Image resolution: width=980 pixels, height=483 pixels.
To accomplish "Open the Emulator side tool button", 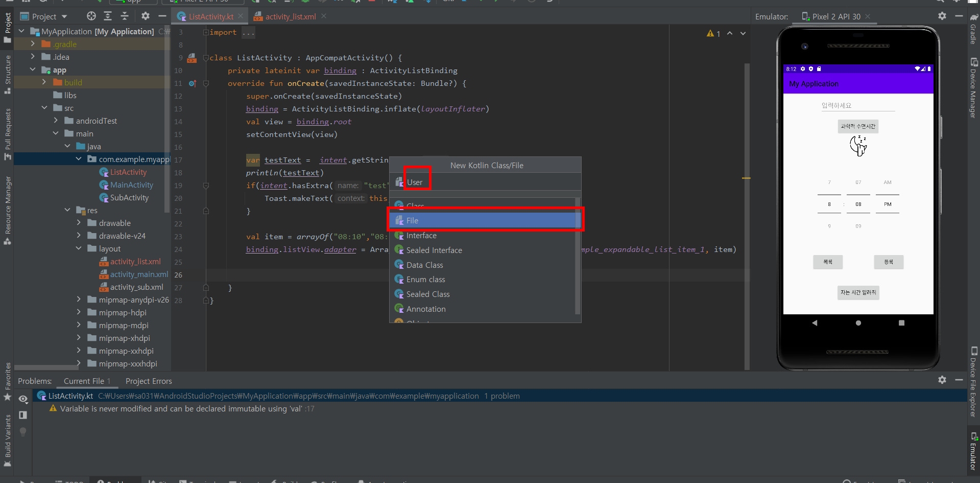I will pos(973,451).
